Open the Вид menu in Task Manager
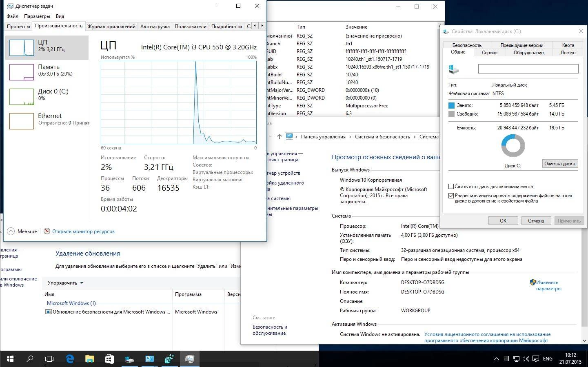The image size is (588, 367). 60,16
